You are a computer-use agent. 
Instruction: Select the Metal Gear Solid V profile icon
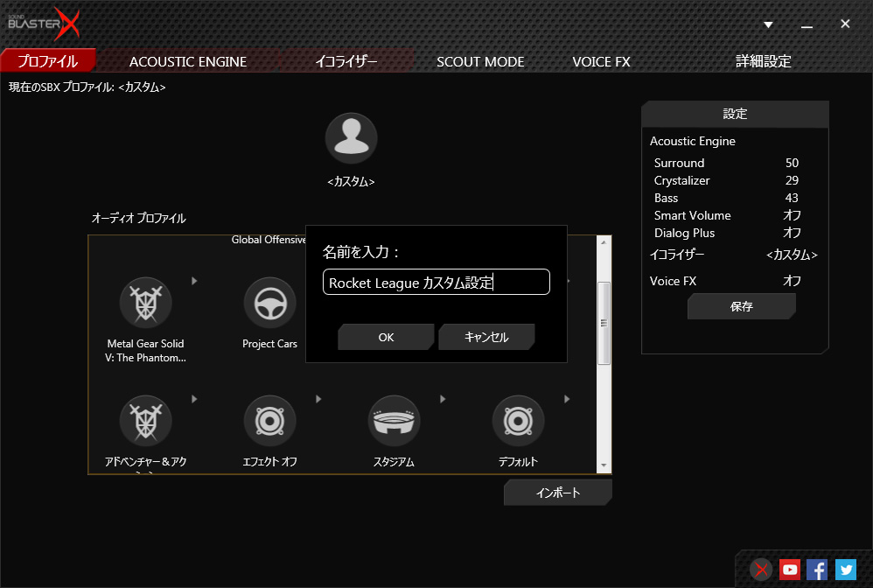145,303
